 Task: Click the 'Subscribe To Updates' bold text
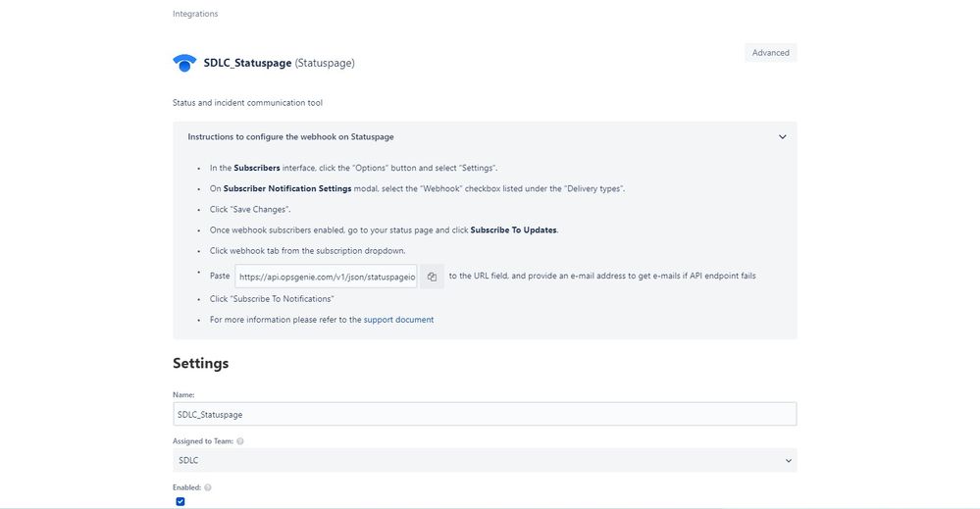[513, 229]
